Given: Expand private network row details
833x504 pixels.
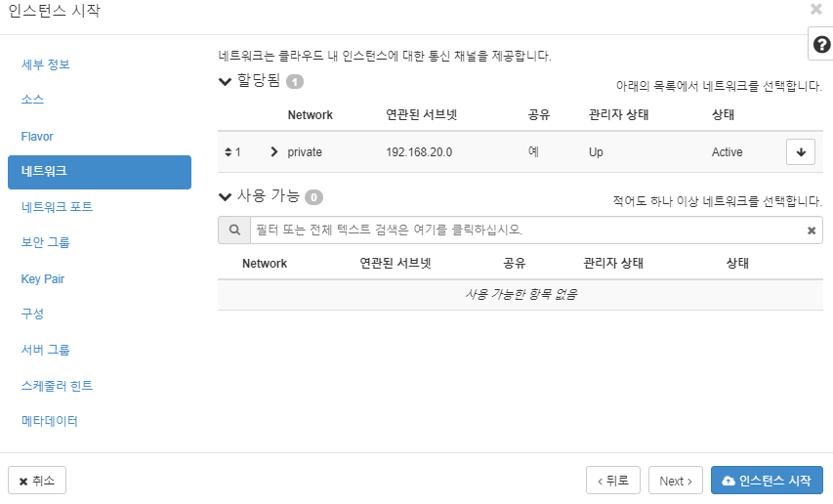Looking at the screenshot, I should pyautogui.click(x=274, y=152).
